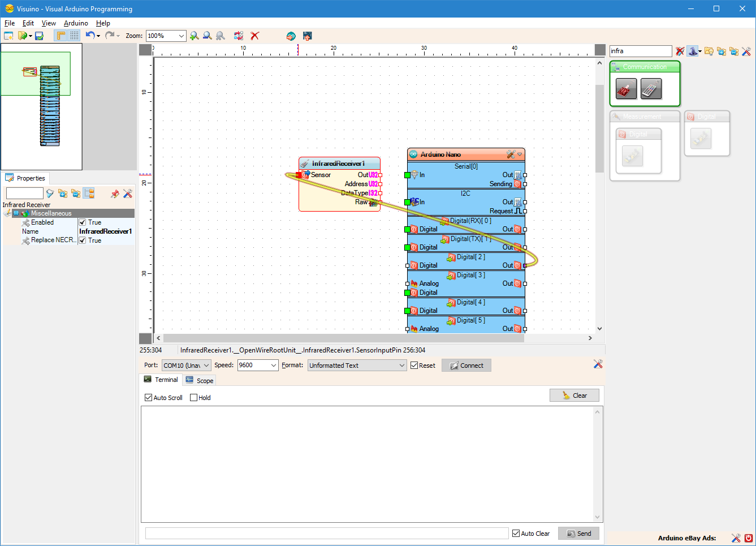This screenshot has width=756, height=546.
Task: Open the View menu
Action: pyautogui.click(x=49, y=23)
